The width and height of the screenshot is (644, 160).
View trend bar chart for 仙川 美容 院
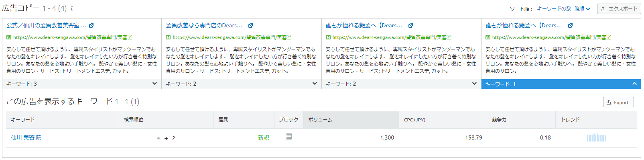[596, 137]
